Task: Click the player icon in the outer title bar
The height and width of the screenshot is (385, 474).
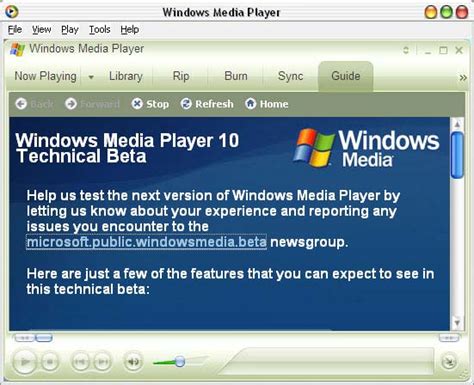Action: (x=12, y=12)
